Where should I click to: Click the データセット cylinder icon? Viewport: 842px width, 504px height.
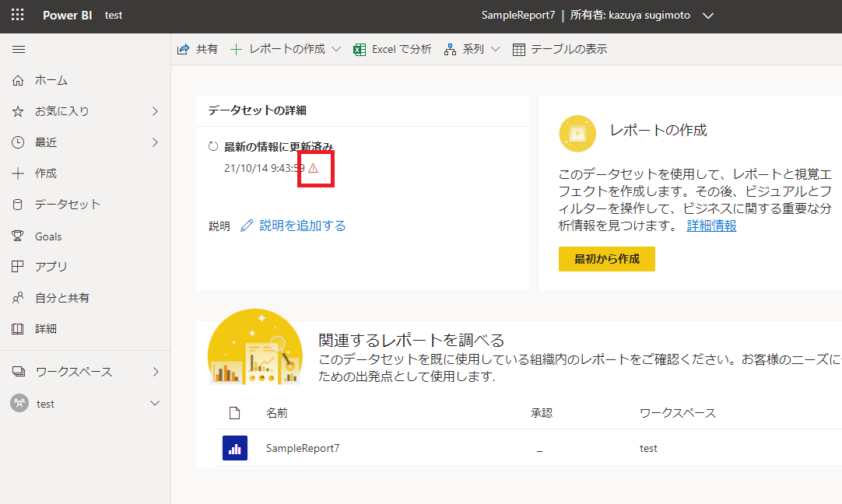point(18,205)
